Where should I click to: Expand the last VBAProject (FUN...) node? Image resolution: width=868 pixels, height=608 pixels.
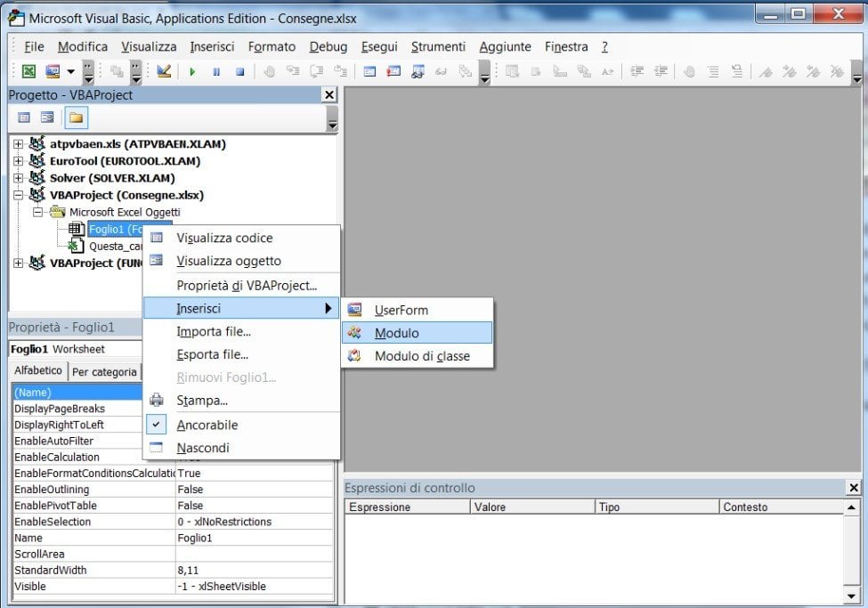19,263
